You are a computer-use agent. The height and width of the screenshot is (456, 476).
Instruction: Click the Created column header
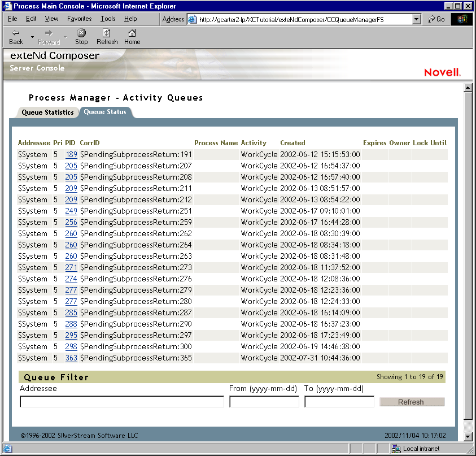(x=292, y=143)
